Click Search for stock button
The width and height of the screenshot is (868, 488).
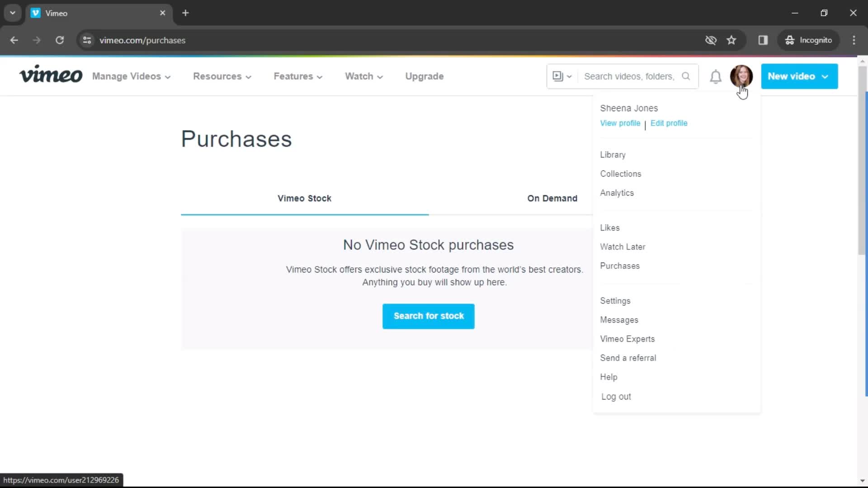[428, 316]
